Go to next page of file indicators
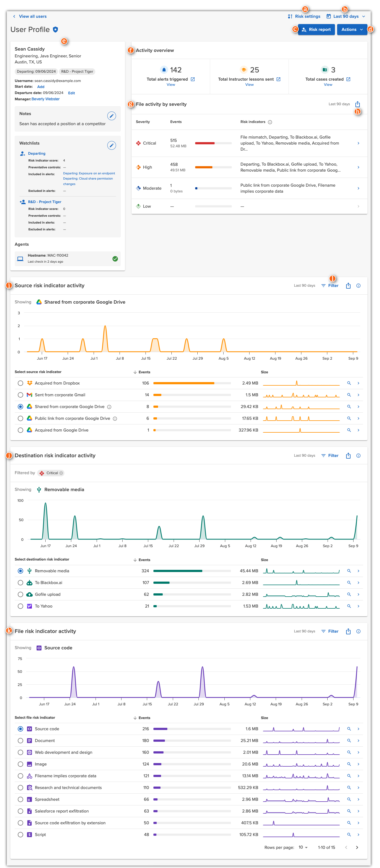Image resolution: width=380 pixels, height=868 pixels. pyautogui.click(x=357, y=848)
